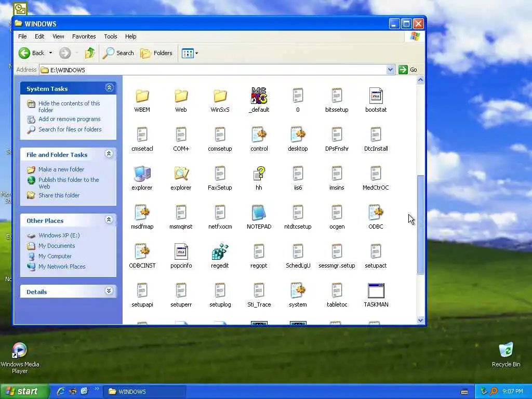Screen dimensions: 532x399
Task: Click Add or remove programs link
Action: coord(70,119)
